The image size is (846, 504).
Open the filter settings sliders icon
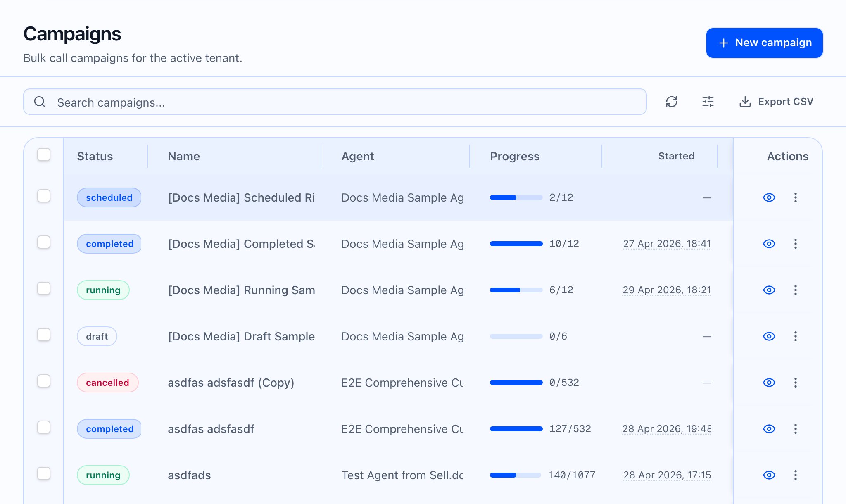pyautogui.click(x=708, y=102)
